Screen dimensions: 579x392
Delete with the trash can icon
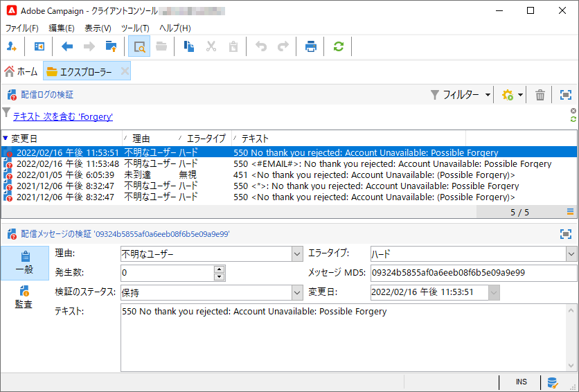coord(540,95)
